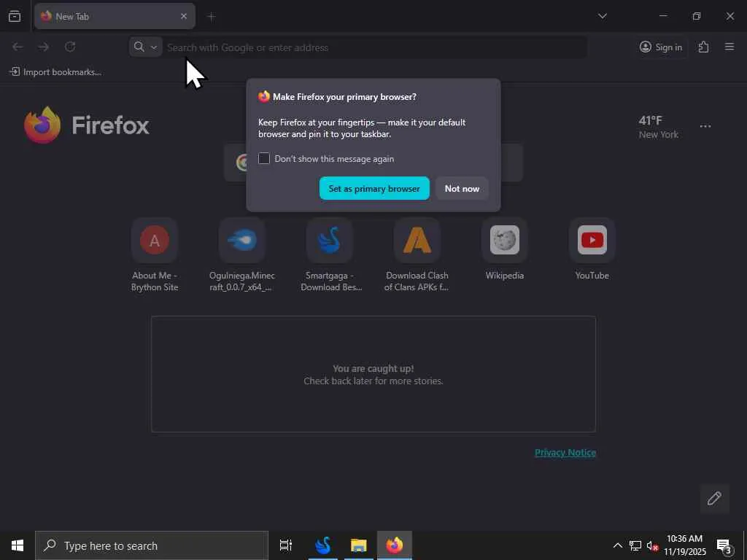747x560 pixels.
Task: Click the customize page pencil icon
Action: tap(714, 499)
